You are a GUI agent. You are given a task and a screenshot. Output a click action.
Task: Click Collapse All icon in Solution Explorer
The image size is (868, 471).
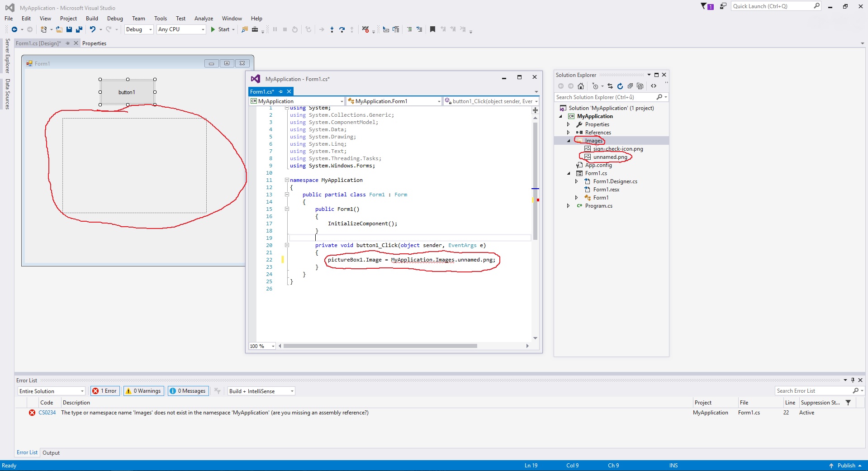(630, 86)
